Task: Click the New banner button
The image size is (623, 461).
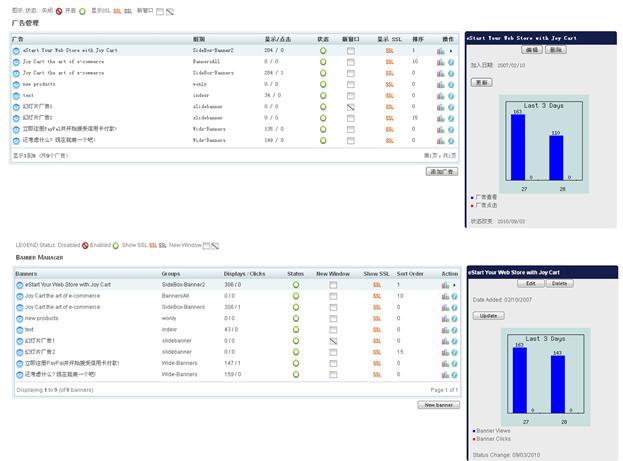Action: click(439, 405)
